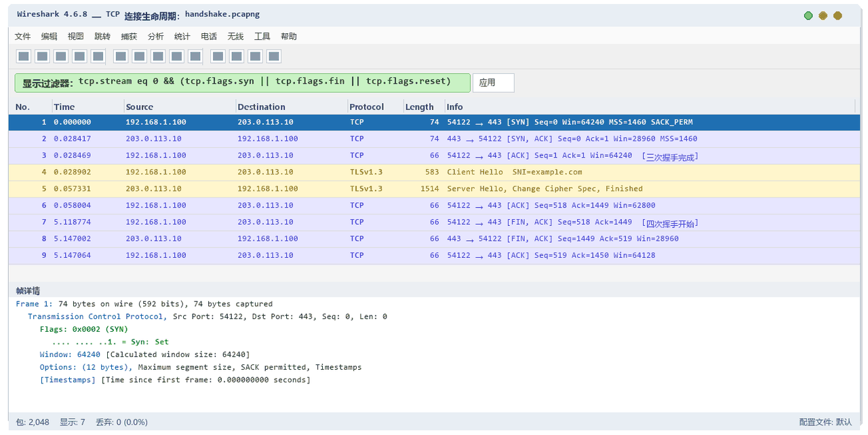Select the Flags: 0x0002 (SYN) line
Viewport: 868px width, 435px height.
coord(84,329)
